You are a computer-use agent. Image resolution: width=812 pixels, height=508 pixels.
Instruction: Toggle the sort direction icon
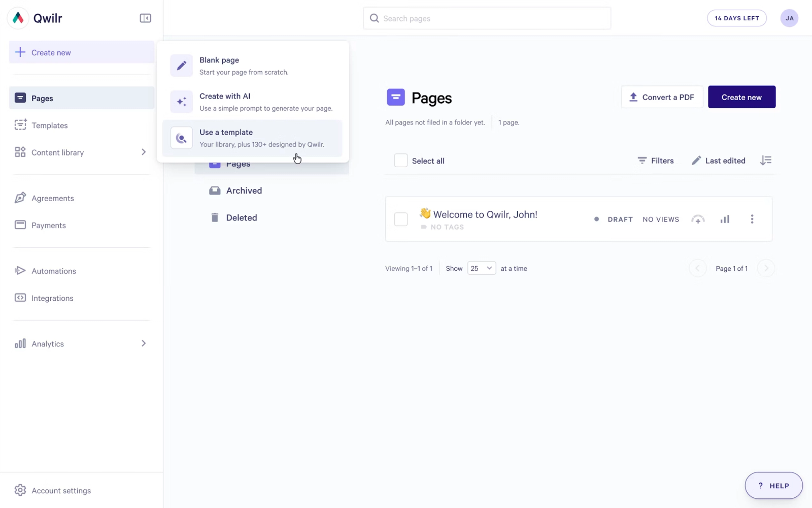click(766, 161)
